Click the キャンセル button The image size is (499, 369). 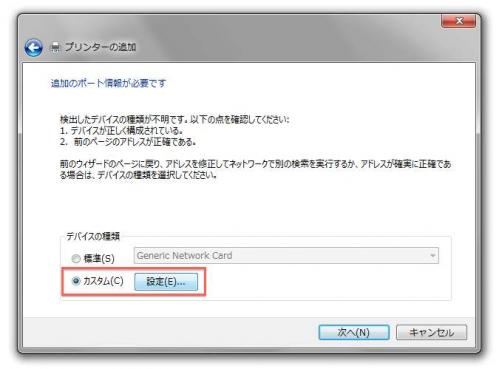[431, 332]
